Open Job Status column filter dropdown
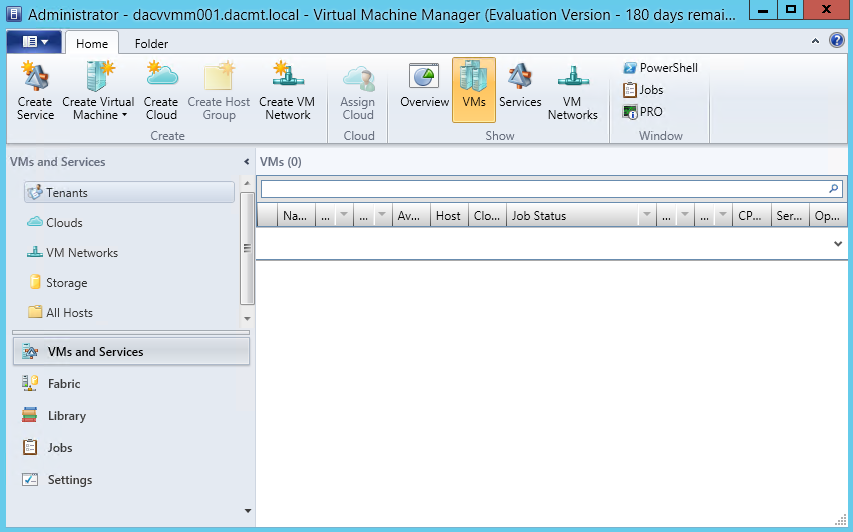 point(646,215)
